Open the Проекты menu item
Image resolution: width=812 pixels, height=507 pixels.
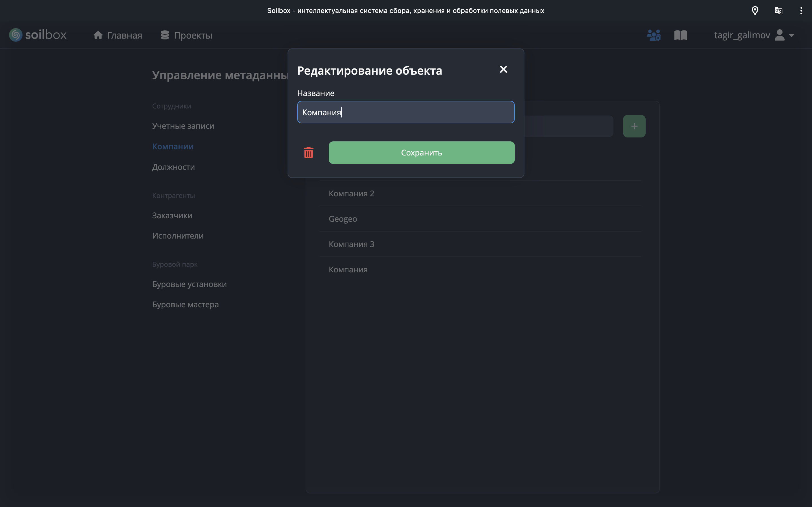point(187,35)
